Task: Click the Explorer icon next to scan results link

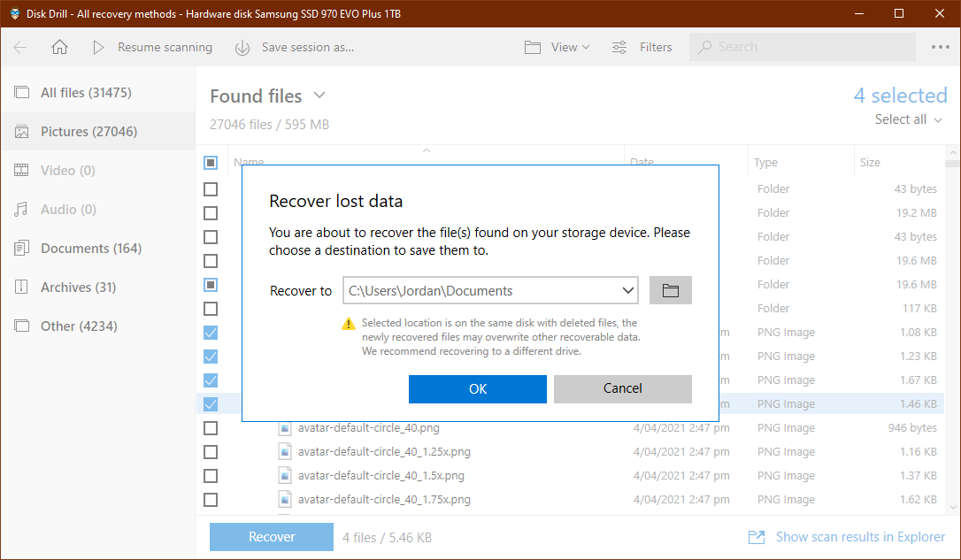Action: point(756,536)
